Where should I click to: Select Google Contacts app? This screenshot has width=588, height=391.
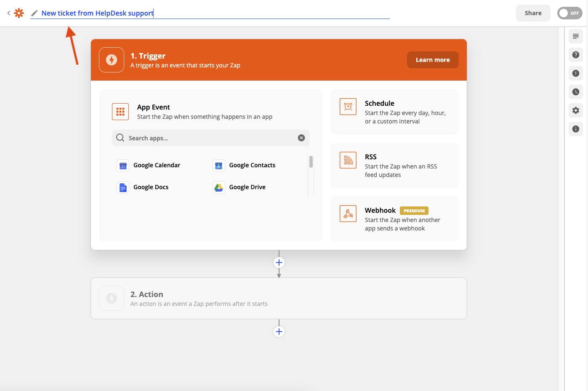coord(245,165)
